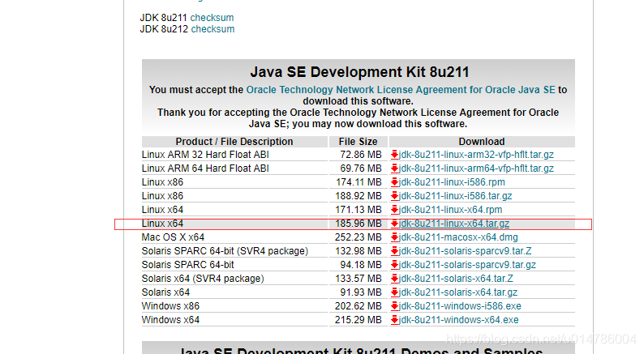
Task: Open the JDK 8u211 checksum link
Action: 212,18
